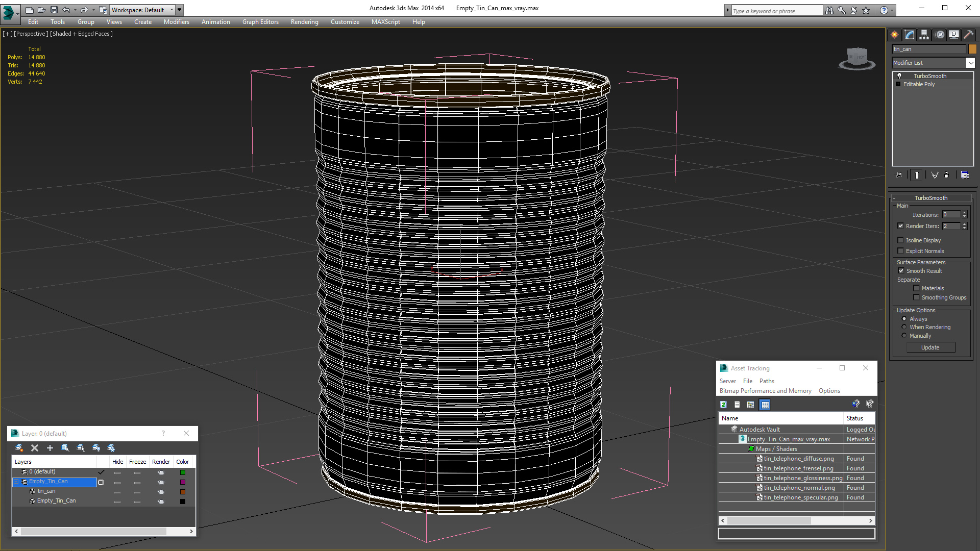Click the Hide column header
The width and height of the screenshot is (980, 551).
point(118,462)
